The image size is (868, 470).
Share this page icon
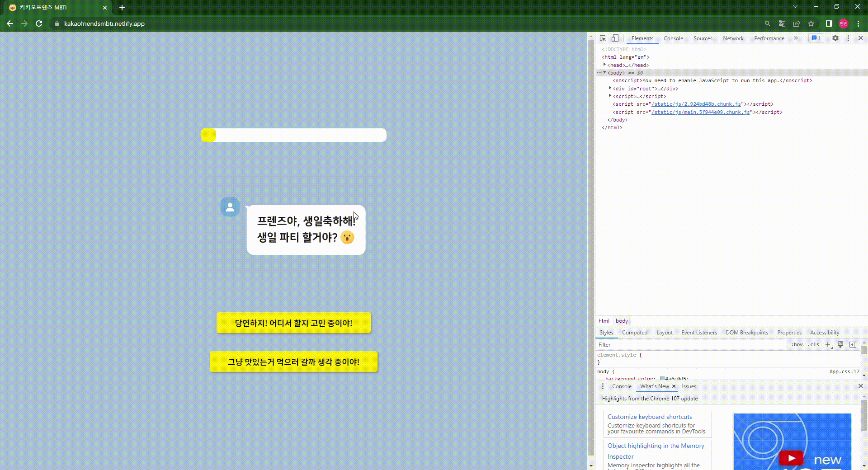pos(797,23)
